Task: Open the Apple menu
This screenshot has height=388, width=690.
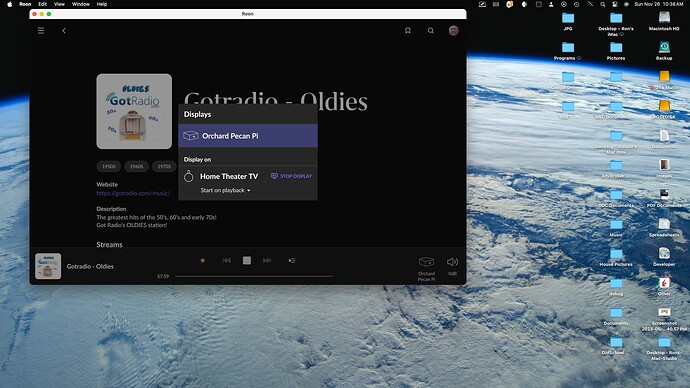Action: 10,4
